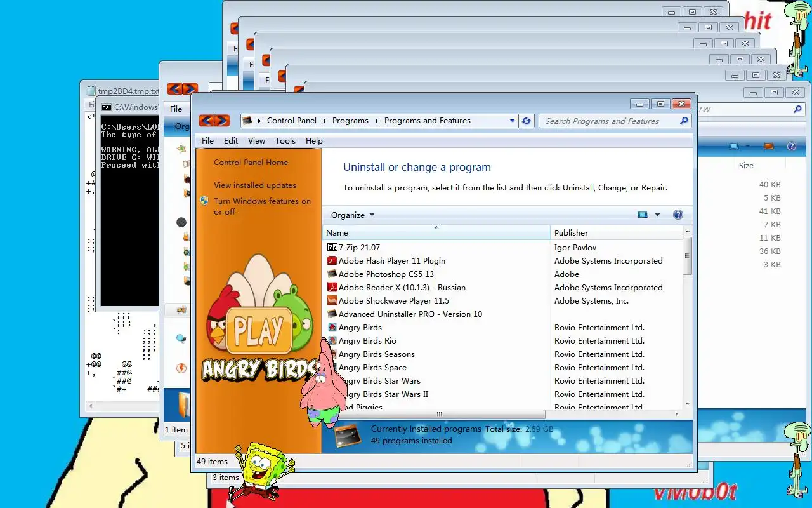Click the horizontal scrollbar thumb of program list
Screen dimensions: 812x508
click(x=438, y=414)
